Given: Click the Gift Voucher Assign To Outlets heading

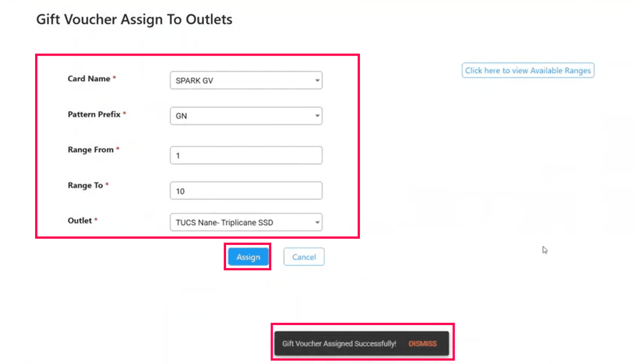Looking at the screenshot, I should 134,20.
